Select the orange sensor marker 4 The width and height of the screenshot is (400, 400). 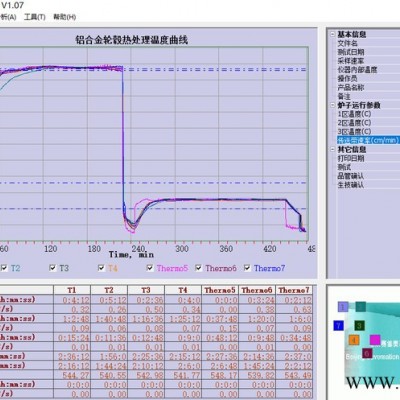pos(354,340)
